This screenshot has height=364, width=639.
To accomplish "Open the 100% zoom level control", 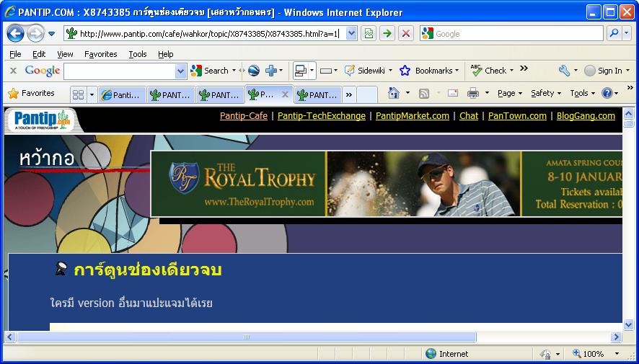I will (x=596, y=354).
